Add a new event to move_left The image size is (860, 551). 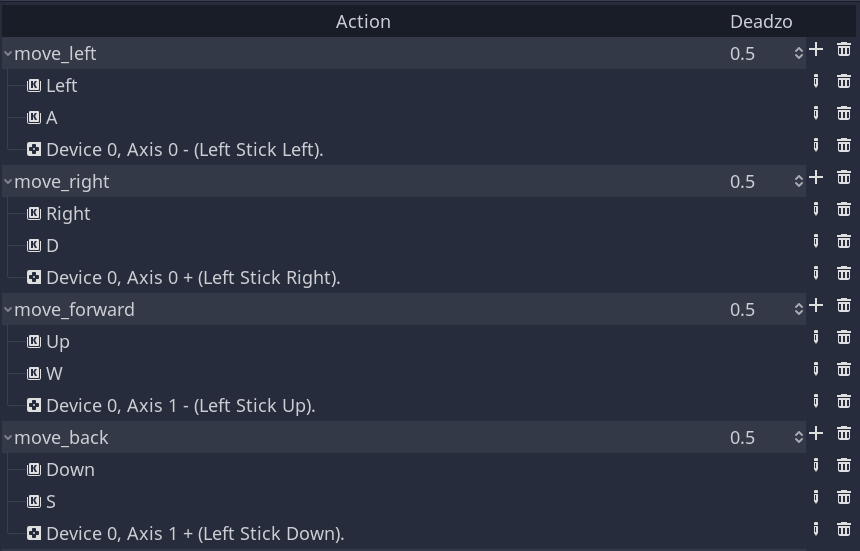coord(816,50)
